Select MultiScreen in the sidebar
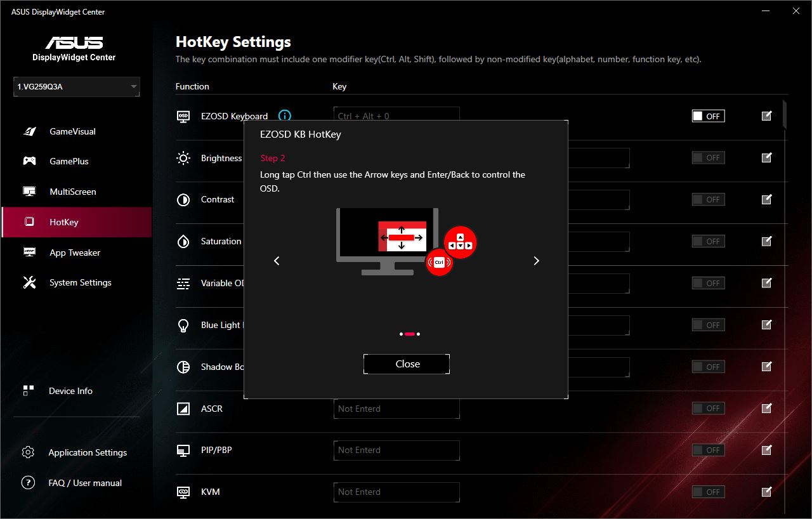The image size is (812, 519). (76, 192)
